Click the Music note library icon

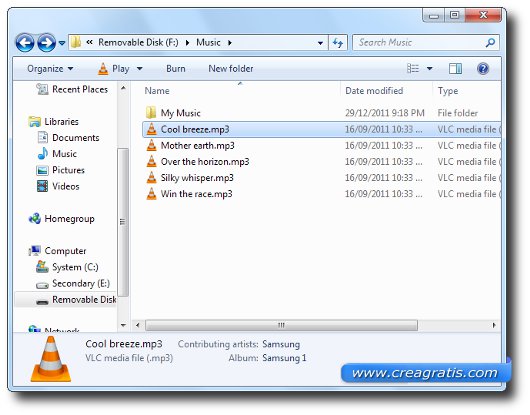point(43,153)
